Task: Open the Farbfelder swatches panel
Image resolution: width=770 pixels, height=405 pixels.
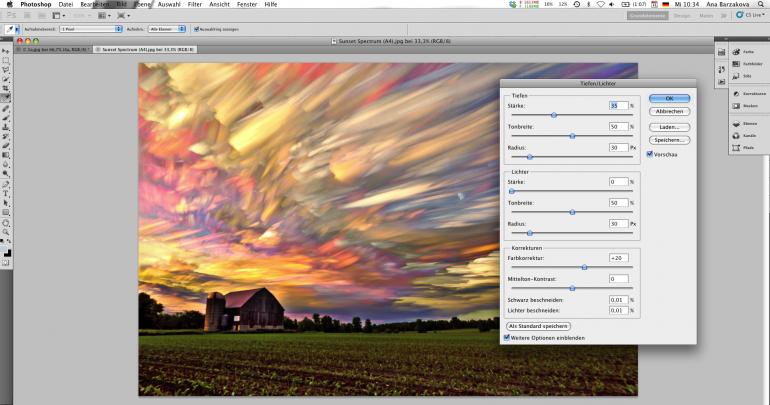Action: pos(747,64)
